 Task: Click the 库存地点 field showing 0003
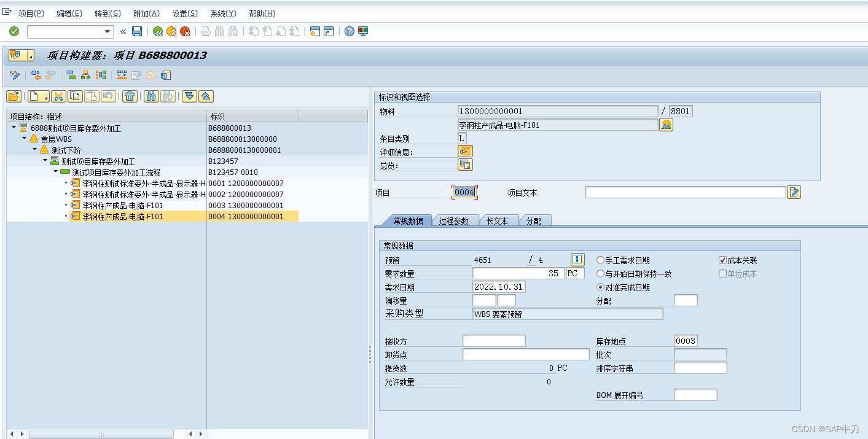click(x=686, y=341)
